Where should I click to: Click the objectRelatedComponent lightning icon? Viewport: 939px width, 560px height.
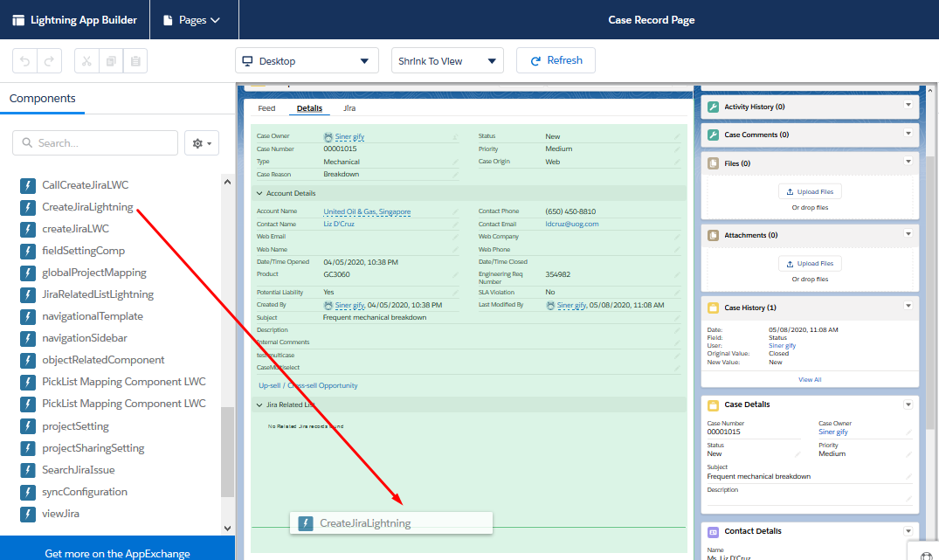click(28, 361)
